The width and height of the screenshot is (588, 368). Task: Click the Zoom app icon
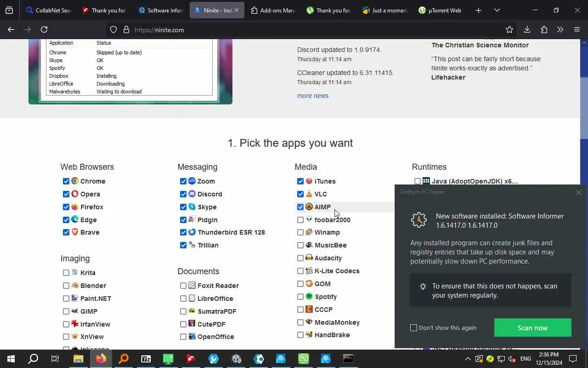coord(192,181)
